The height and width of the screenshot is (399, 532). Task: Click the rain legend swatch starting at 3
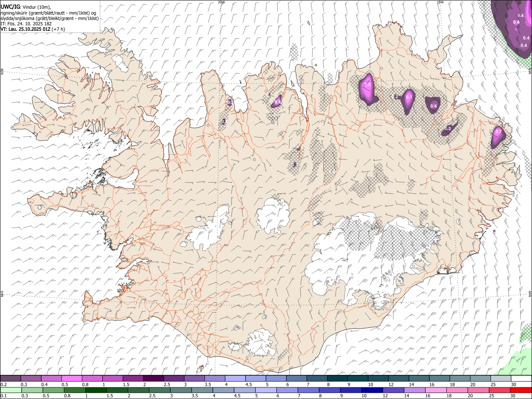click(181, 390)
